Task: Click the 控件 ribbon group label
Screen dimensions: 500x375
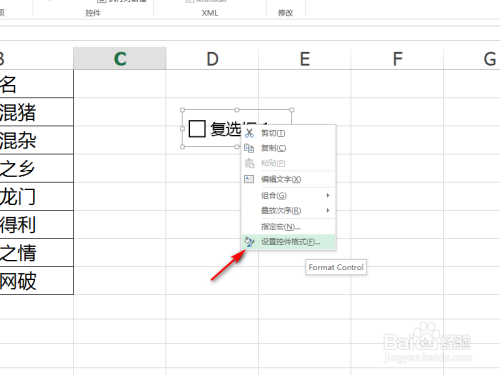Action: [x=93, y=13]
